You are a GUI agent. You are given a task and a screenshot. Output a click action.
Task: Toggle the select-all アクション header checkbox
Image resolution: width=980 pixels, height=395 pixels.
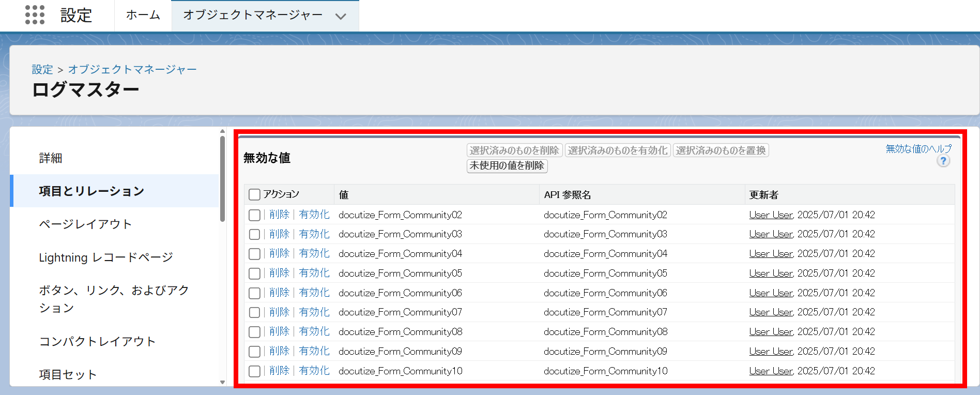(254, 195)
